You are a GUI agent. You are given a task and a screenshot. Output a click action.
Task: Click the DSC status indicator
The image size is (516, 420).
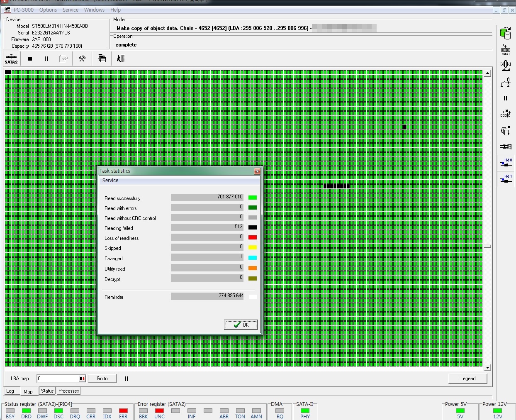(x=58, y=411)
